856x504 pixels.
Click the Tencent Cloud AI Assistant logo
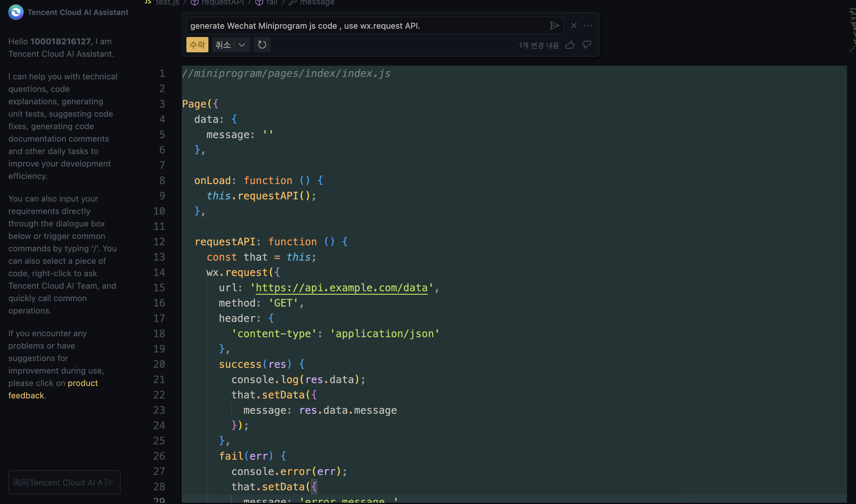pyautogui.click(x=16, y=12)
